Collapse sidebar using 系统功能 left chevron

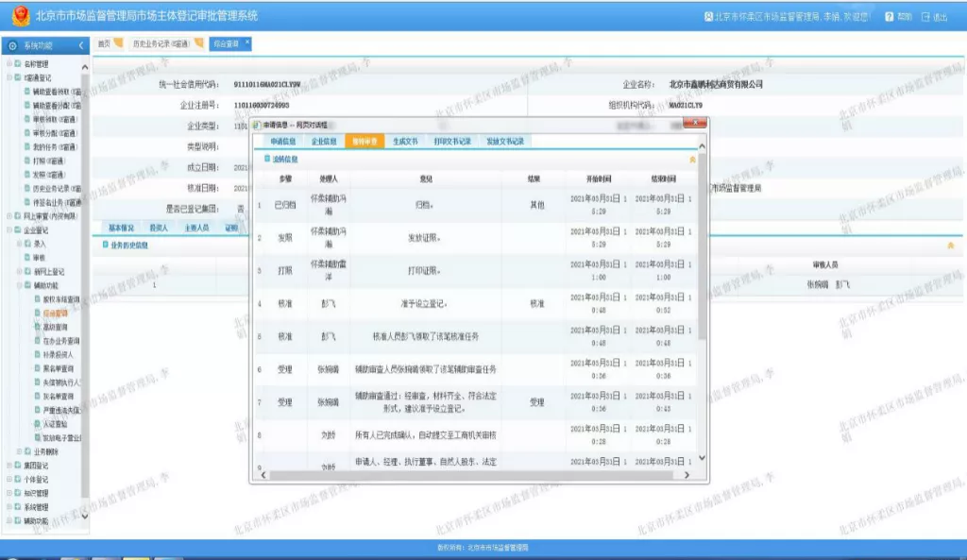(81, 45)
